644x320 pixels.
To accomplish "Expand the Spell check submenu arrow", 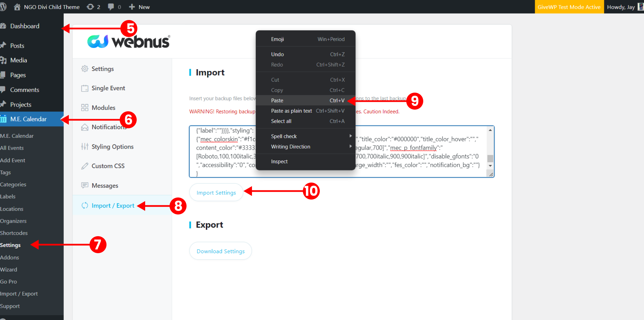I will (351, 136).
